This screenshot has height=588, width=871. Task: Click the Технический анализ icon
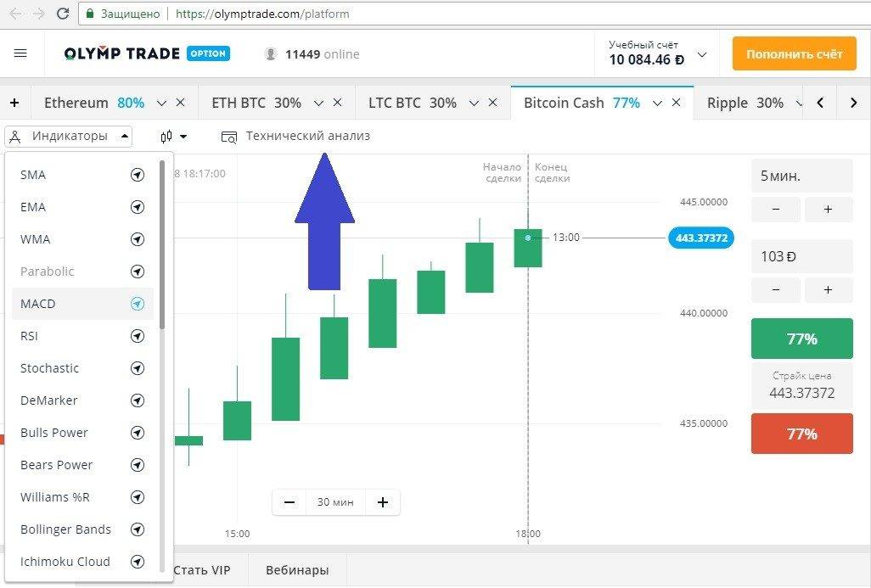[x=228, y=136]
